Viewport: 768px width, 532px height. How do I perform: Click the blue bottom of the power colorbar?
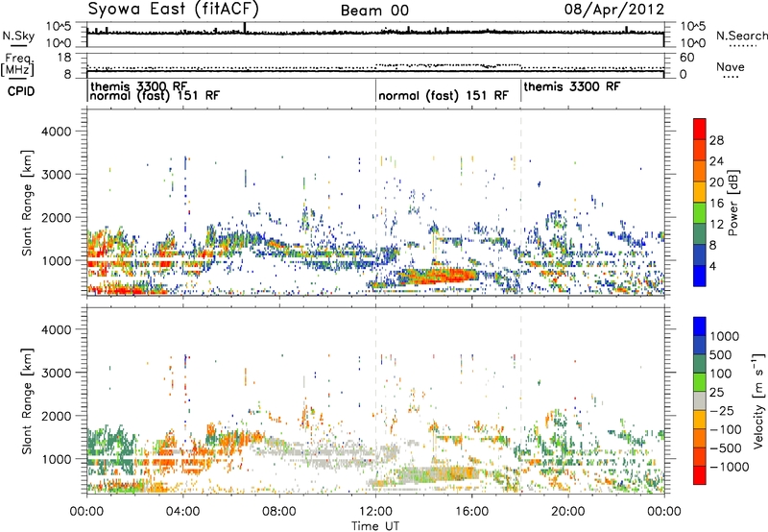[700, 276]
